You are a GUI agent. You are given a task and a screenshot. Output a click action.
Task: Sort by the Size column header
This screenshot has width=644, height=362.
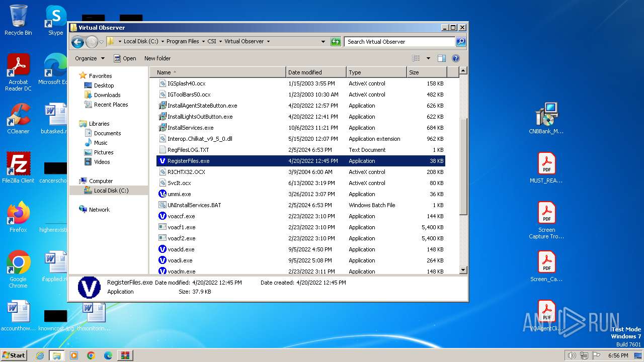[426, 72]
